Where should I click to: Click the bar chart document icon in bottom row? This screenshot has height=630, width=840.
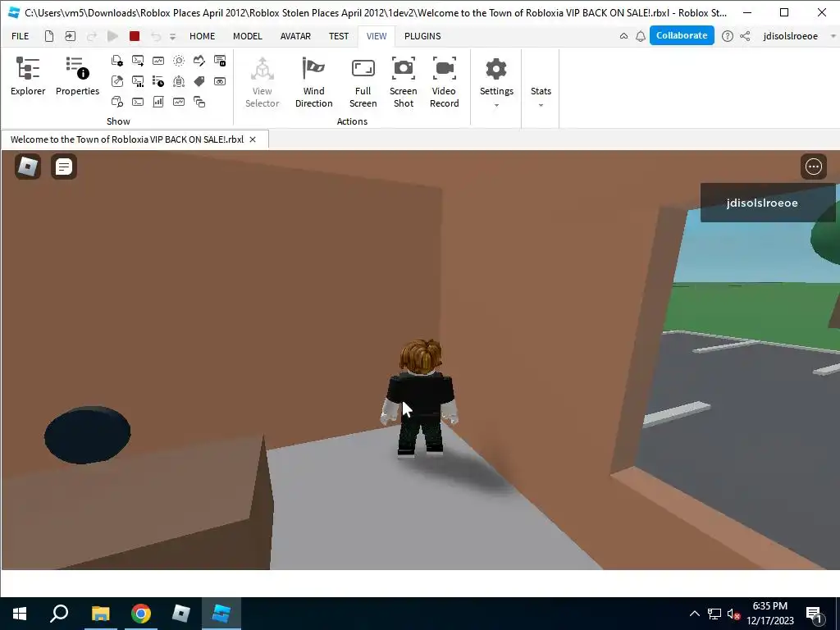pos(158,102)
